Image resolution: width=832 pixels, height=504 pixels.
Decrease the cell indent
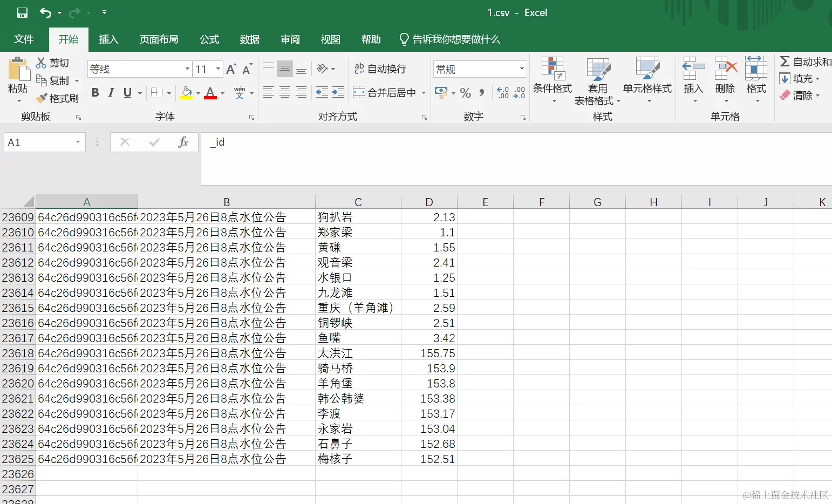click(322, 93)
